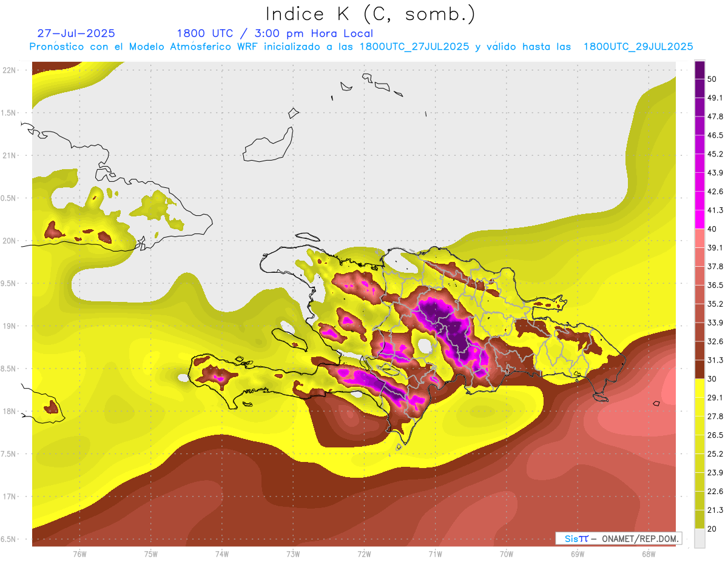
Task: Click the 0.5N latitude axis label
Action: (8, 198)
